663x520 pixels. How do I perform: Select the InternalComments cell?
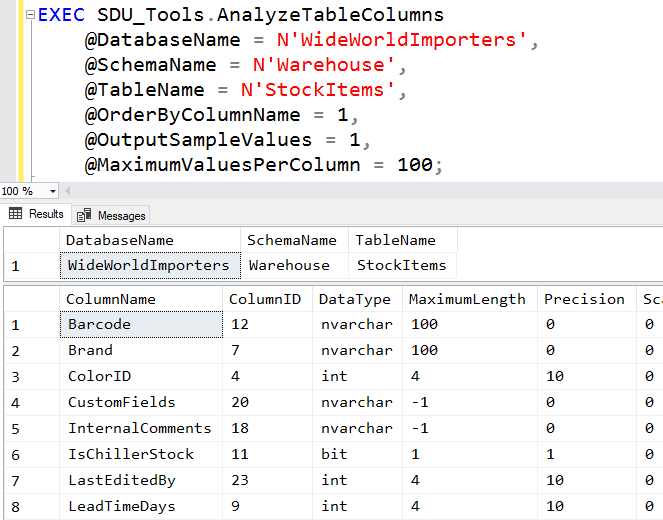pyautogui.click(x=141, y=428)
